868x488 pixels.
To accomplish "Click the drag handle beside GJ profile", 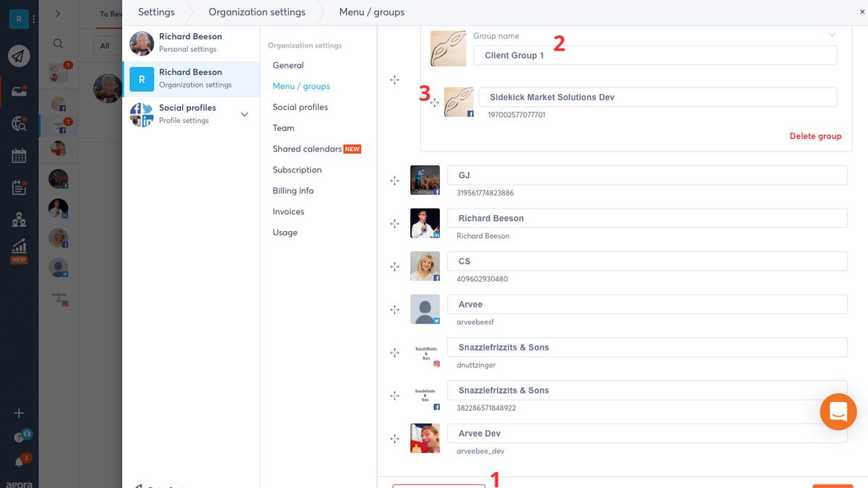I will point(395,181).
